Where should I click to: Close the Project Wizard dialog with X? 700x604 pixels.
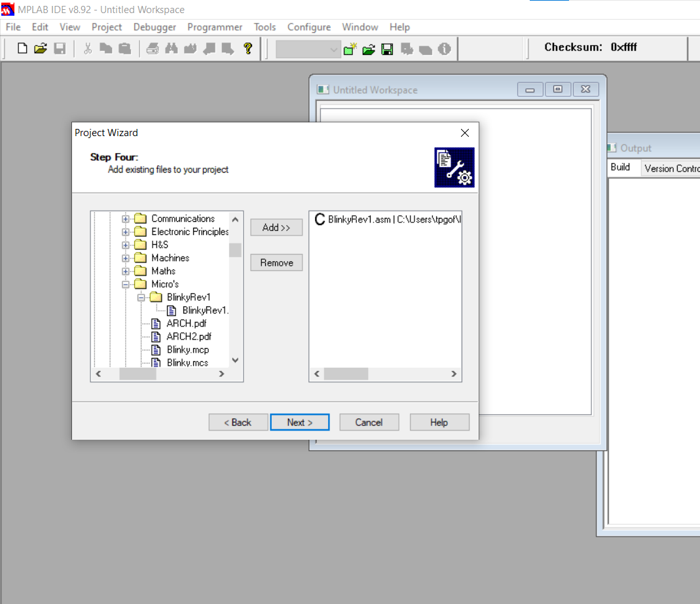click(x=465, y=133)
